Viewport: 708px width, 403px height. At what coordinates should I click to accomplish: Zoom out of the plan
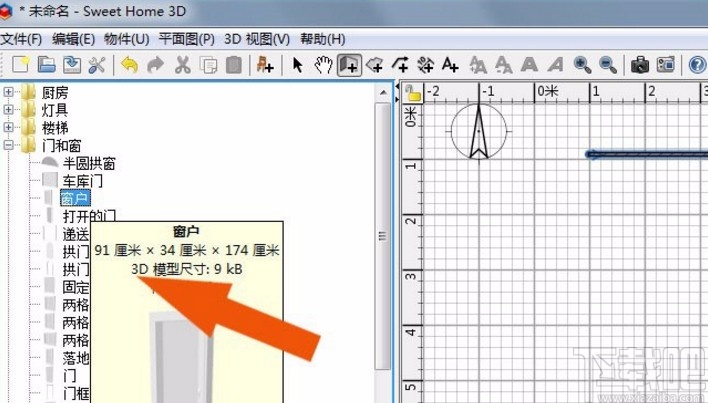608,65
